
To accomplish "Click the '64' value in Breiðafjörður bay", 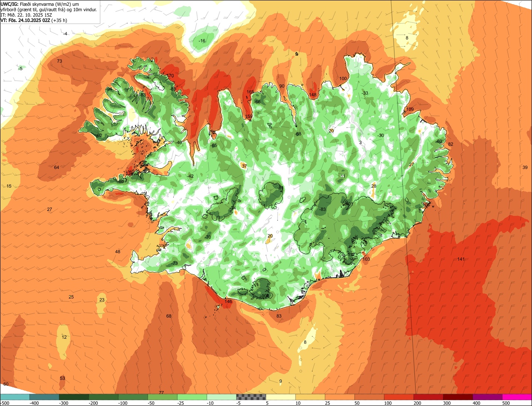I will [x=57, y=167].
